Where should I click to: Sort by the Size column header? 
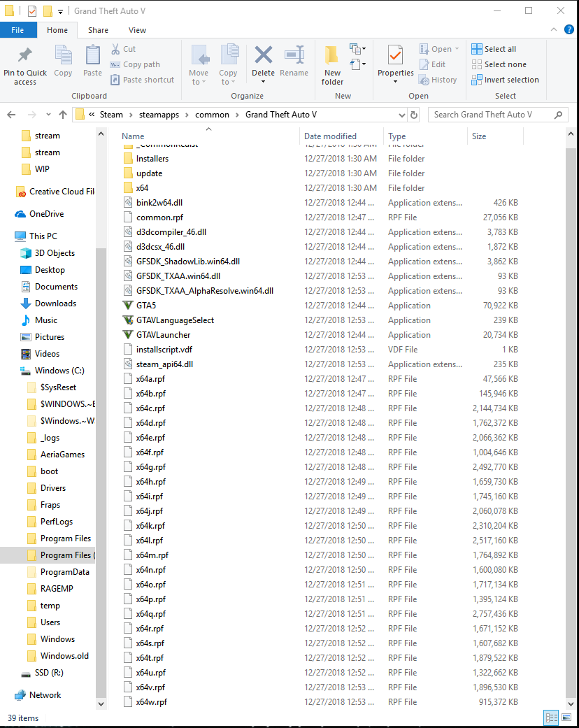[x=479, y=136]
